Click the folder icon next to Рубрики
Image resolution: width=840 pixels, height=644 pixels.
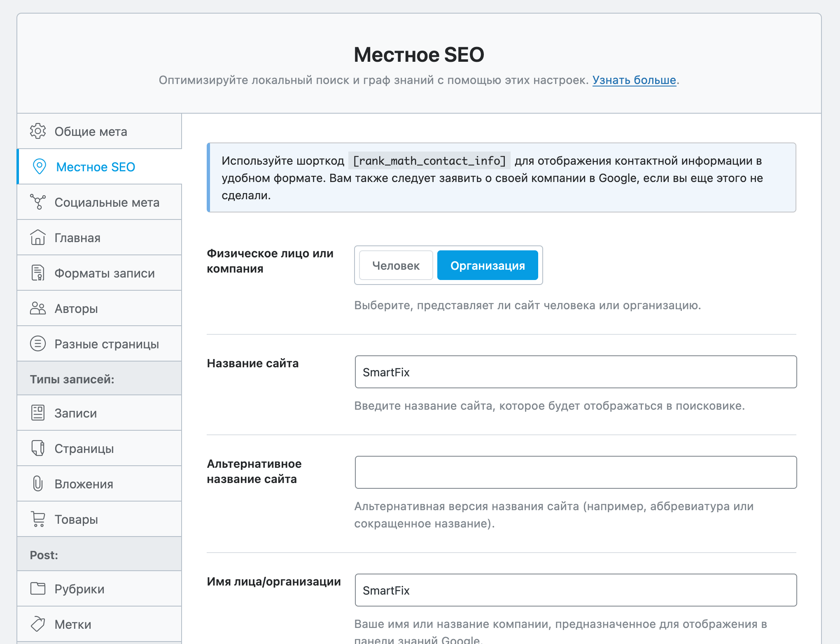[38, 589]
